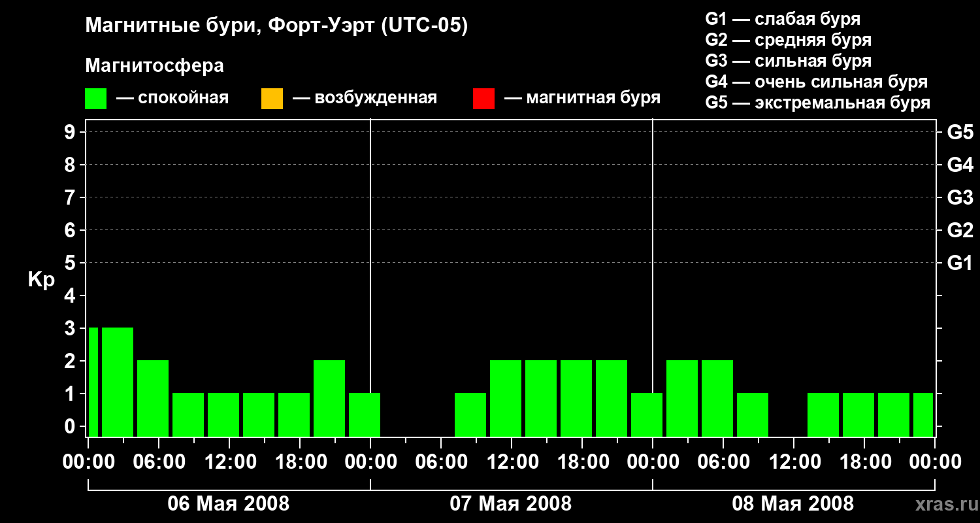Click the first Kp 2 bar on 08 Мая
980x523 pixels.
(682, 398)
